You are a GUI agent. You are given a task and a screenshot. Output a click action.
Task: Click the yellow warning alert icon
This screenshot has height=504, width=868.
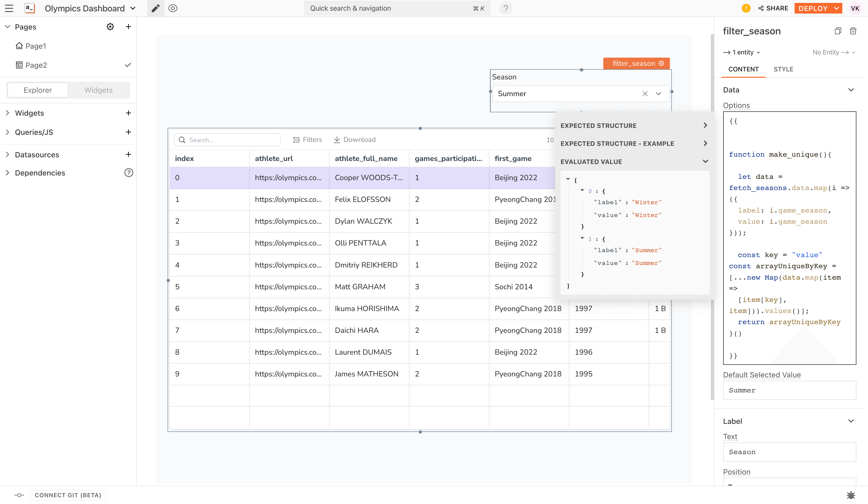coord(746,8)
